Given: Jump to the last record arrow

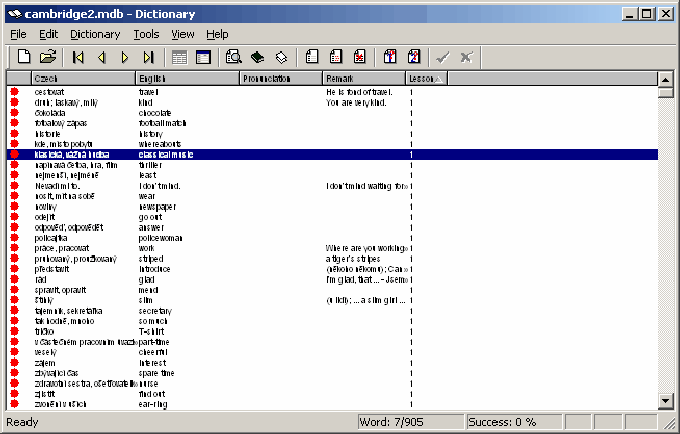Looking at the screenshot, I should tap(148, 57).
